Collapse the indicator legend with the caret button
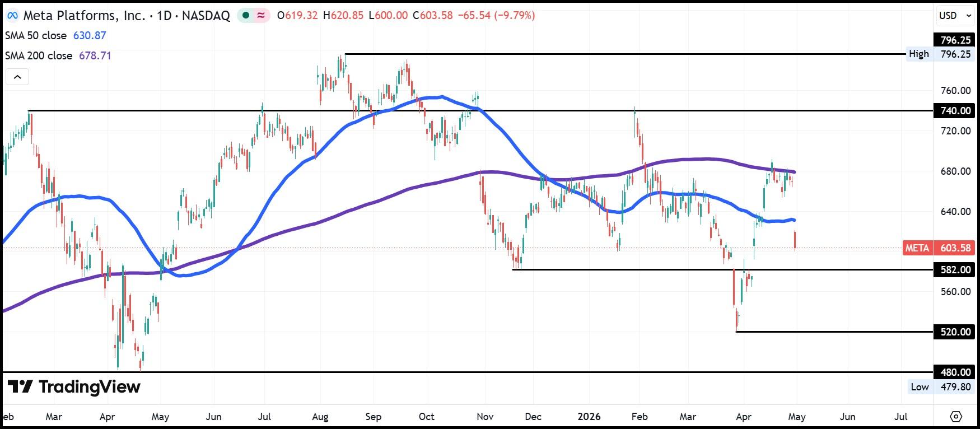This screenshot has height=429, width=980. point(17,77)
